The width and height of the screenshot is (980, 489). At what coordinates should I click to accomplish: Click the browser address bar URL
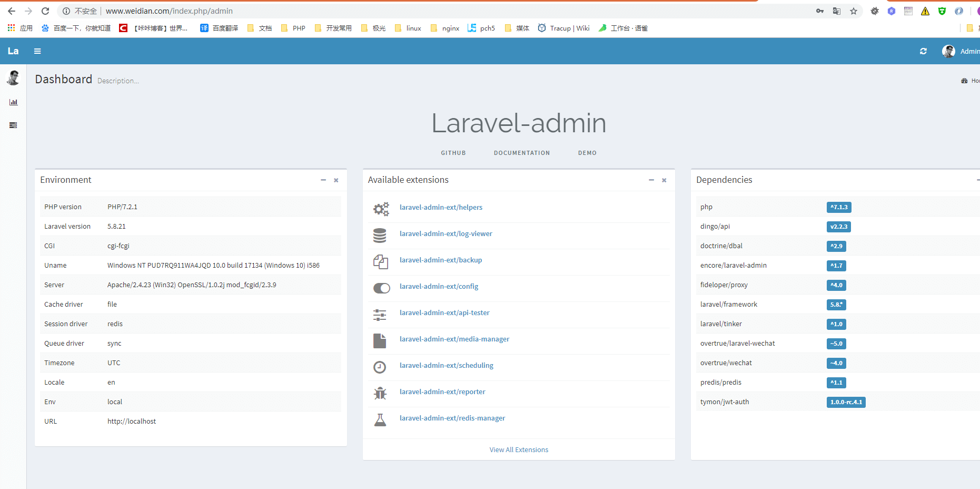pos(169,11)
